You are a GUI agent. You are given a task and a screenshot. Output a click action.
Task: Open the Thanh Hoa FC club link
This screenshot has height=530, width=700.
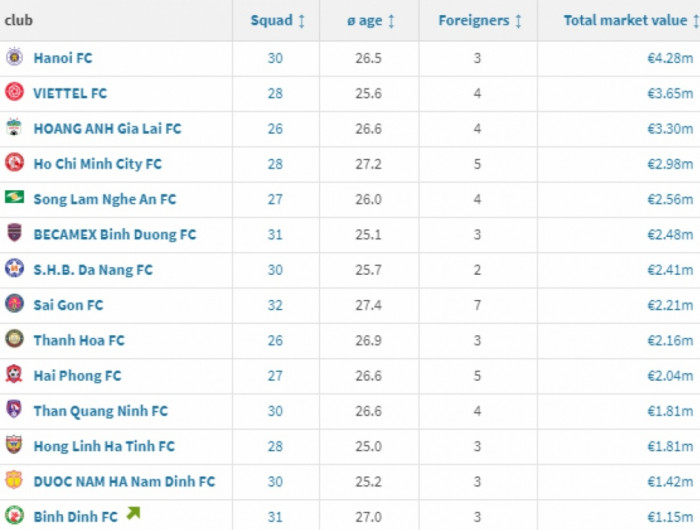click(x=79, y=340)
